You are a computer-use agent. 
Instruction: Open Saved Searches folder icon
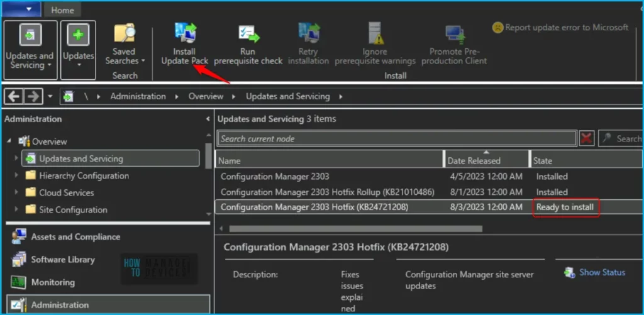125,33
